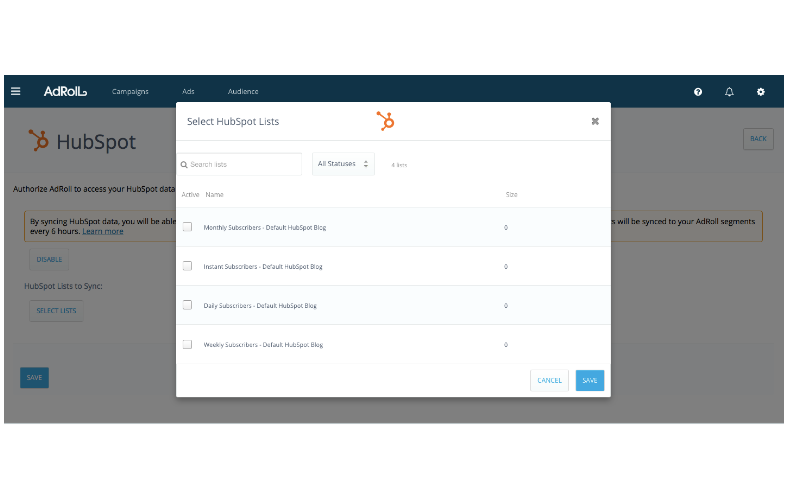Click the 'Select HubSpot Lists' dialog title

tap(233, 121)
